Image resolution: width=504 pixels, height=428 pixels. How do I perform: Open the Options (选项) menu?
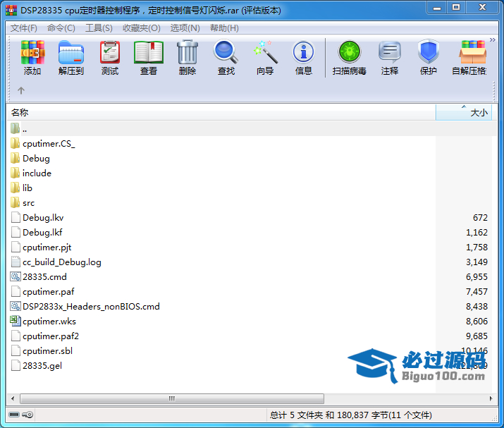point(185,28)
